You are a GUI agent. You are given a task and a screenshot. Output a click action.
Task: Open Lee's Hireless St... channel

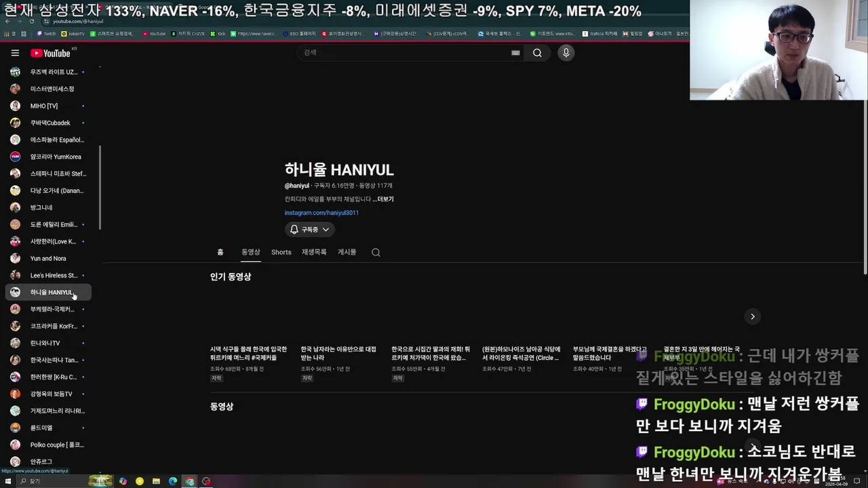tap(47, 275)
